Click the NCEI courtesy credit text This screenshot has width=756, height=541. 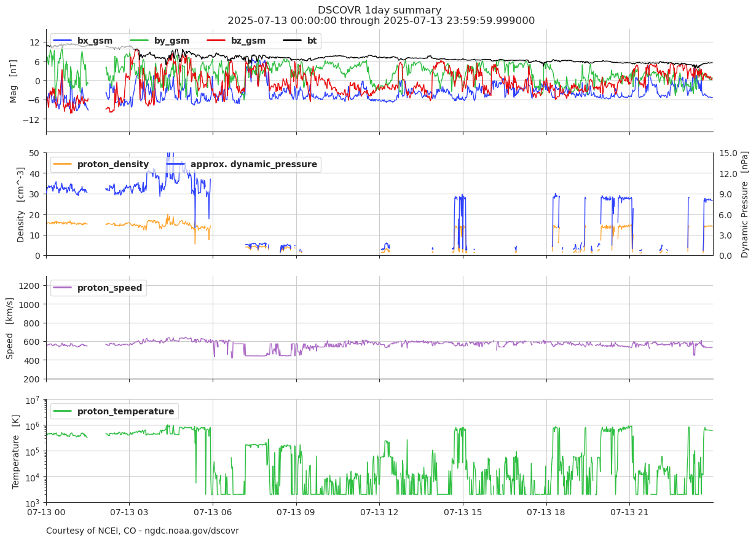point(143,531)
